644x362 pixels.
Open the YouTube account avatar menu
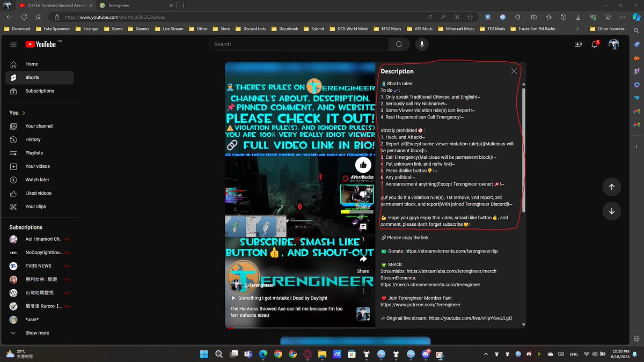pyautogui.click(x=613, y=45)
